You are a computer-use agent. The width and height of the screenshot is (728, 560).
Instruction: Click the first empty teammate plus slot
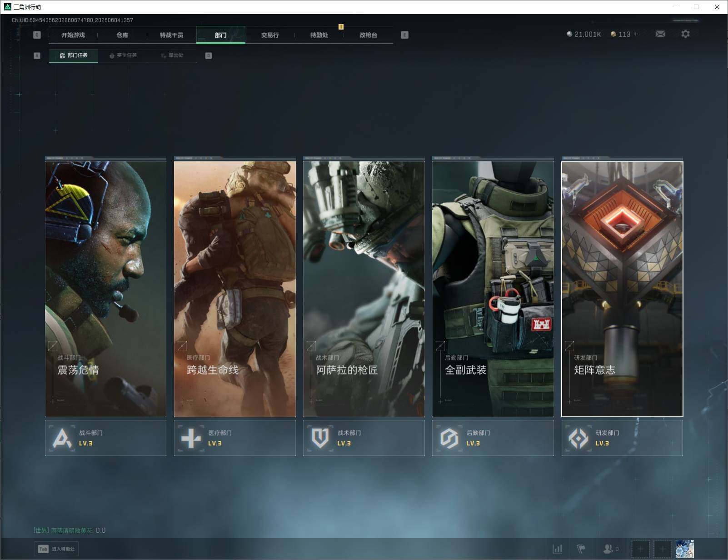pos(640,549)
